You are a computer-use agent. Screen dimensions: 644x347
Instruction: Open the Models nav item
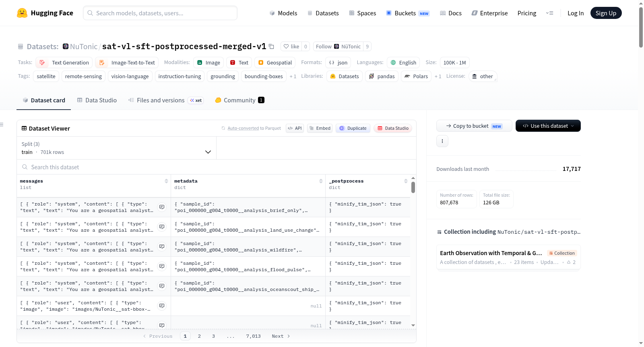coord(283,13)
